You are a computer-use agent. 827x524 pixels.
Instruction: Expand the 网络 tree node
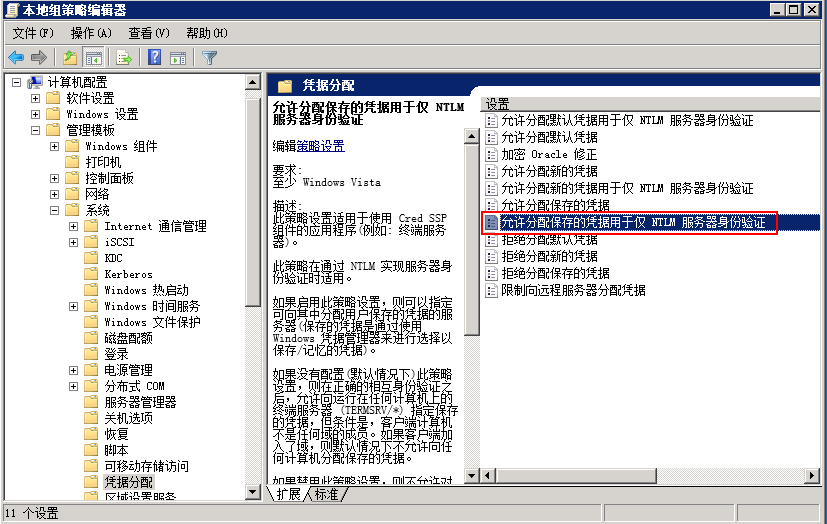(x=54, y=194)
